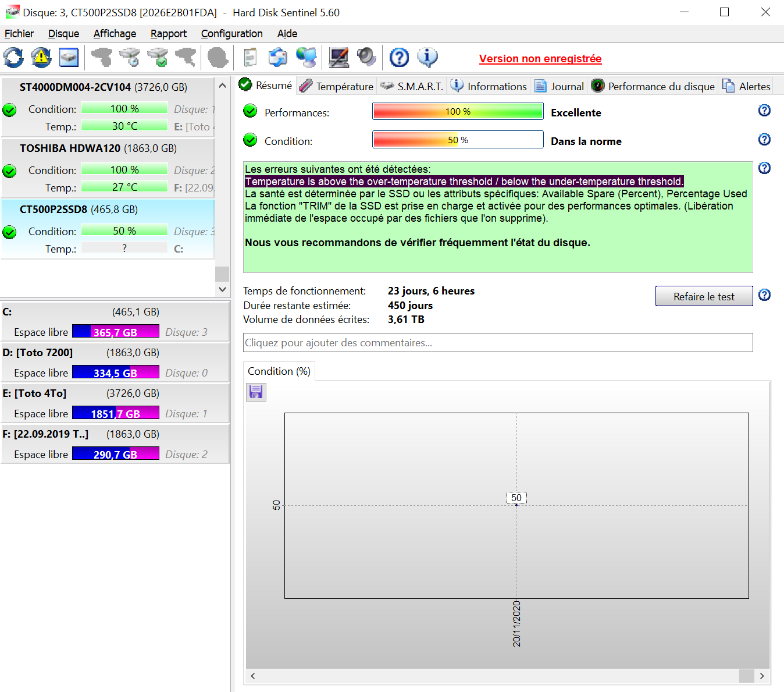
Task: Click the Version non enregistrée link
Action: [540, 59]
